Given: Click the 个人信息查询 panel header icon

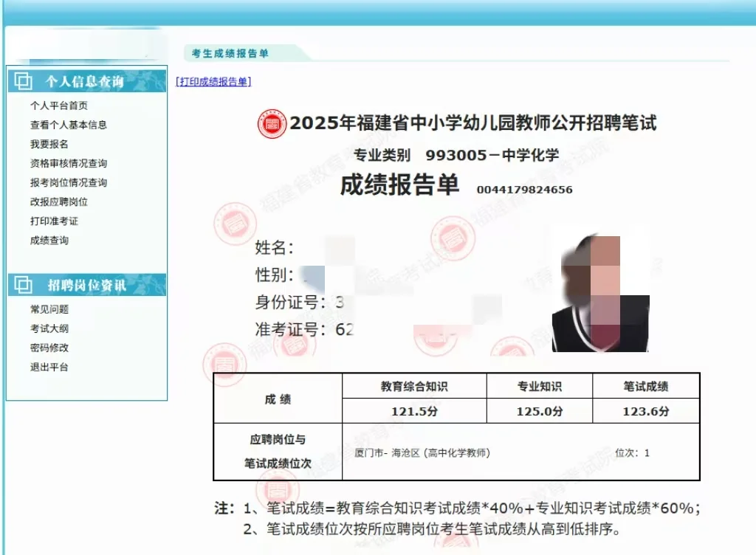Looking at the screenshot, I should tap(22, 82).
